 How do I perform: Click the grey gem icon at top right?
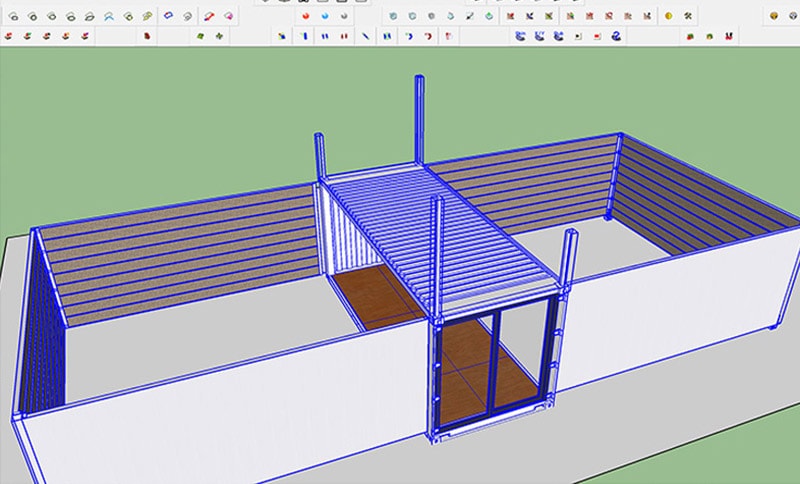tap(793, 16)
